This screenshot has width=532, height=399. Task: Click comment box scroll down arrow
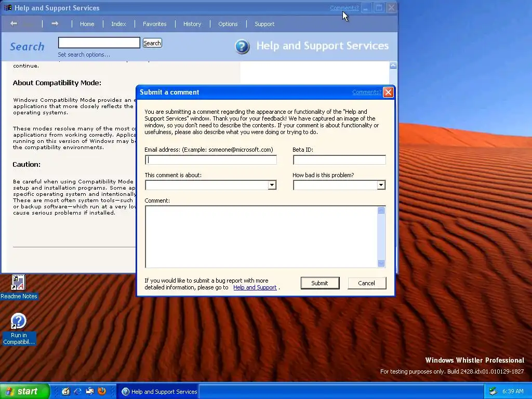click(x=381, y=263)
